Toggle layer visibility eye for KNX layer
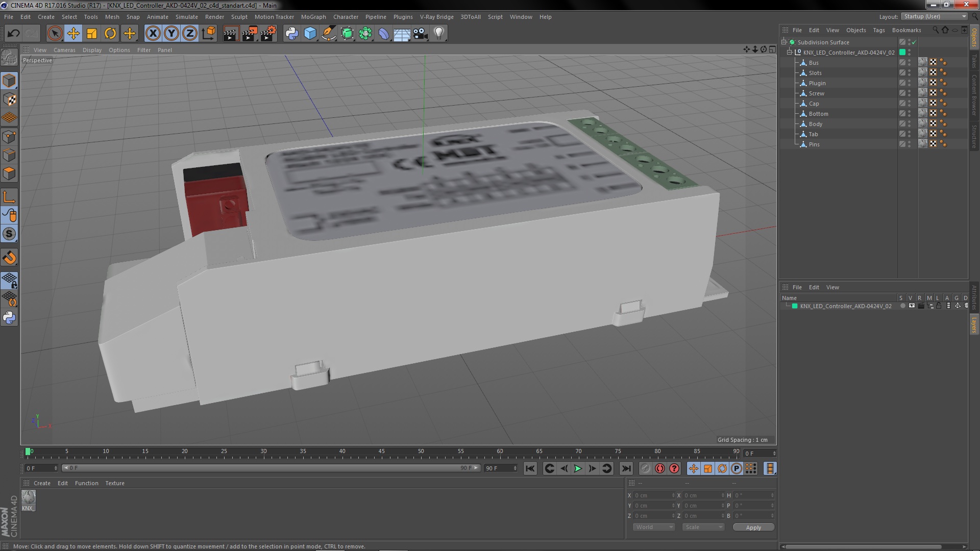Image resolution: width=980 pixels, height=551 pixels. 912,306
